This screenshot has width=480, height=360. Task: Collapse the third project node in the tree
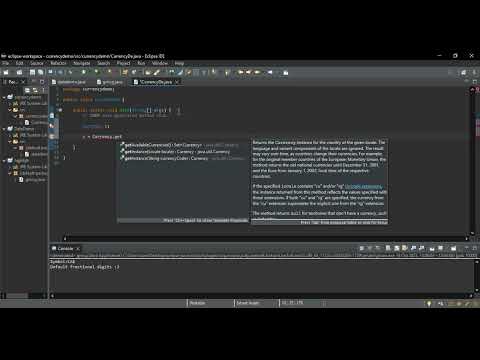tap(4, 161)
